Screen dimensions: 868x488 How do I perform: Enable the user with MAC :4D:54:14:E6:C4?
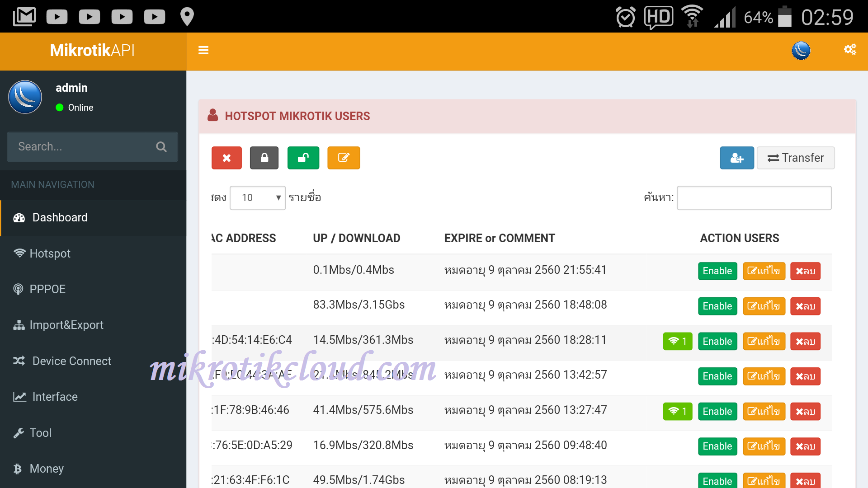point(717,341)
